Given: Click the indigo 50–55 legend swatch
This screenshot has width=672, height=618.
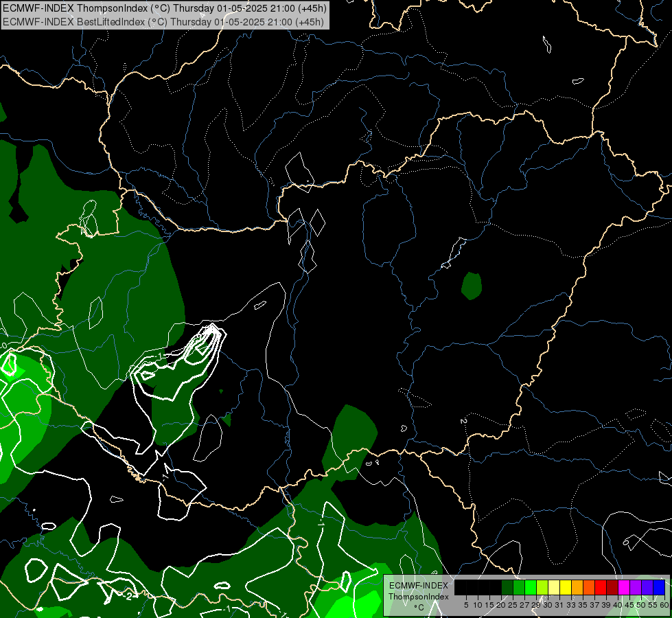Looking at the screenshot, I should click(647, 588).
